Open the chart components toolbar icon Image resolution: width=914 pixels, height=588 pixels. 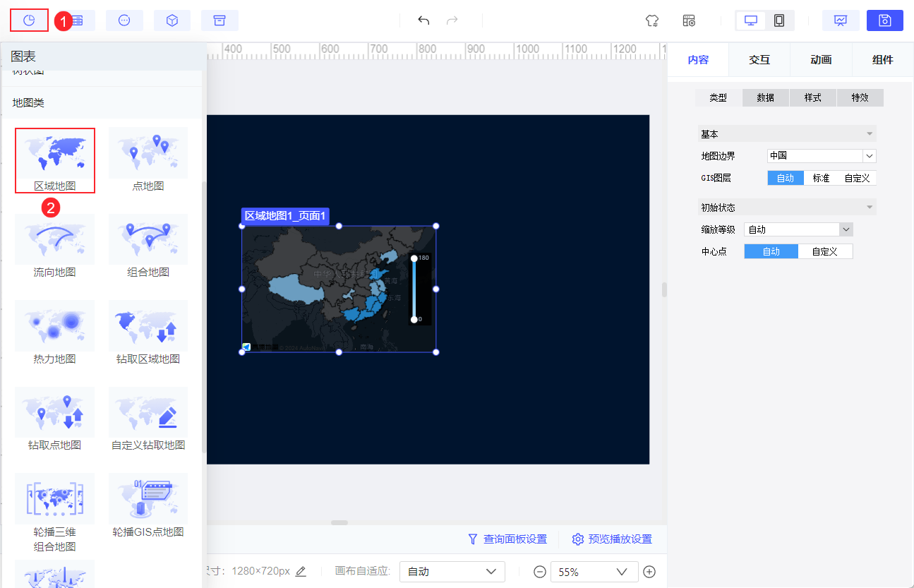point(29,20)
